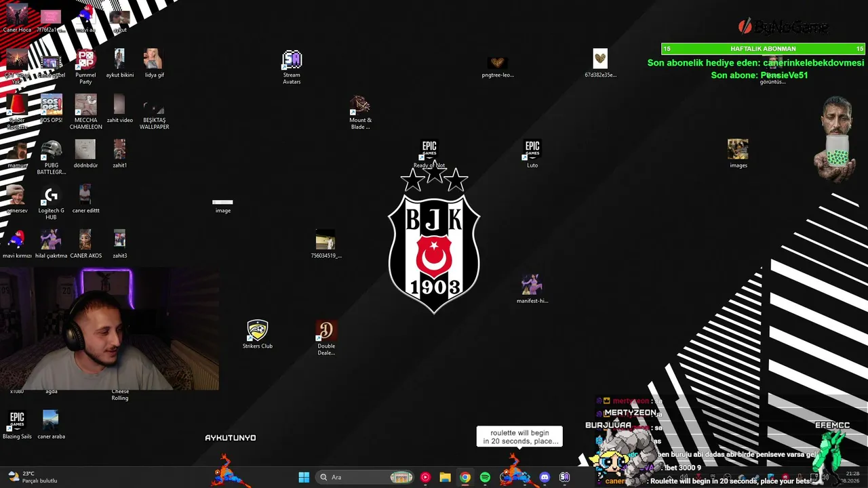Select the caner edittt file
This screenshot has width=868, height=488.
pos(85,199)
